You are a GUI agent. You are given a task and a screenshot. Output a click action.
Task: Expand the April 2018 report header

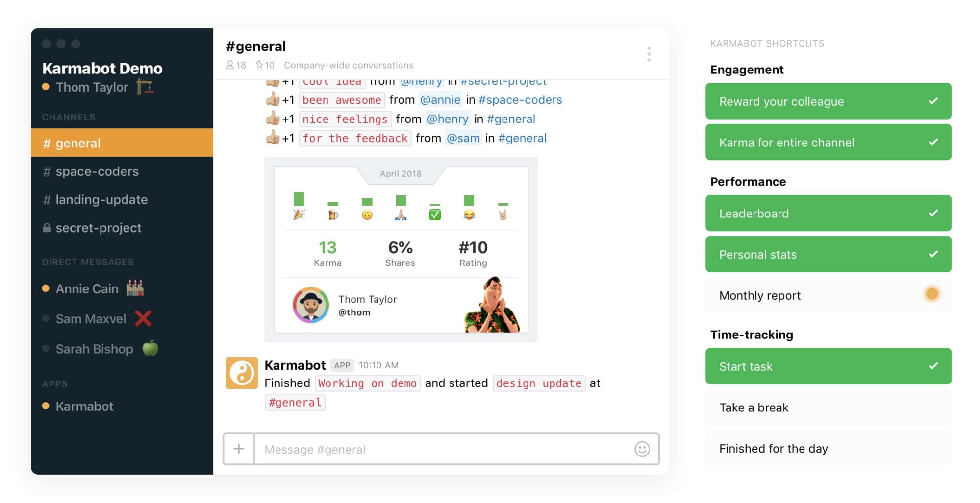click(400, 173)
